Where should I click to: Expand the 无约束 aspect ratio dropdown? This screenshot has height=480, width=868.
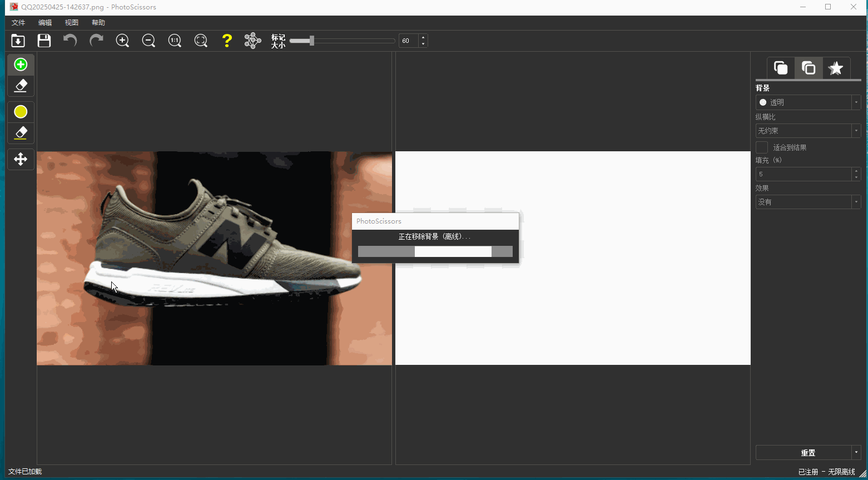[856, 131]
